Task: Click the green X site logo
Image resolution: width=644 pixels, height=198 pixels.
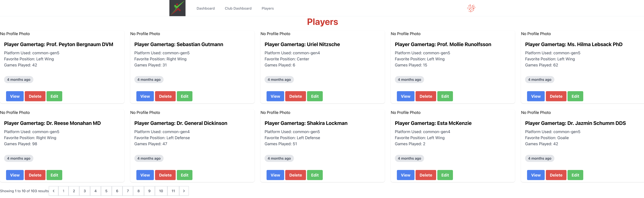Action: 177,8
